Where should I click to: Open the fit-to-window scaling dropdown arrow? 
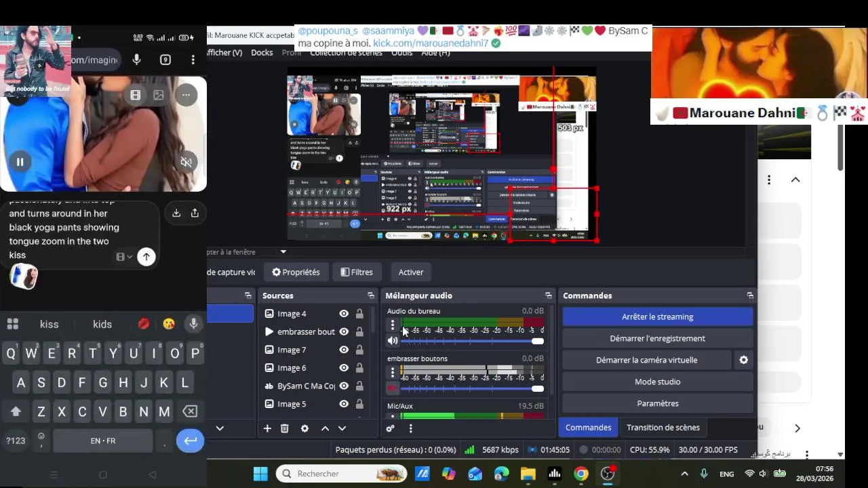(x=283, y=252)
